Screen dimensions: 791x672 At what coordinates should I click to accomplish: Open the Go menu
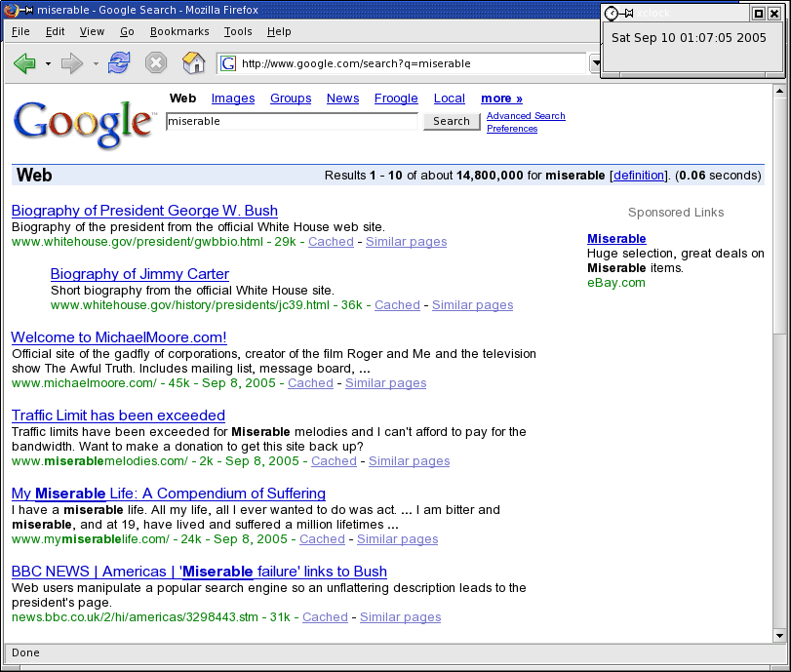tap(127, 31)
